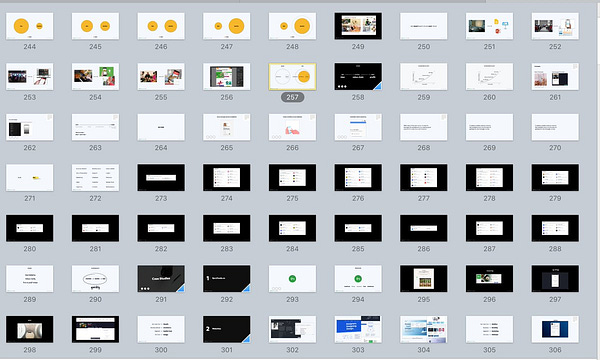Select slide thumbnail 263
This screenshot has width=600, height=360.
pos(95,127)
